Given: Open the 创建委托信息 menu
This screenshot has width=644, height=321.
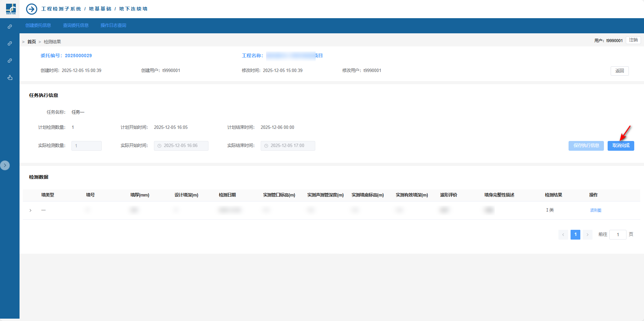Looking at the screenshot, I should (x=38, y=26).
